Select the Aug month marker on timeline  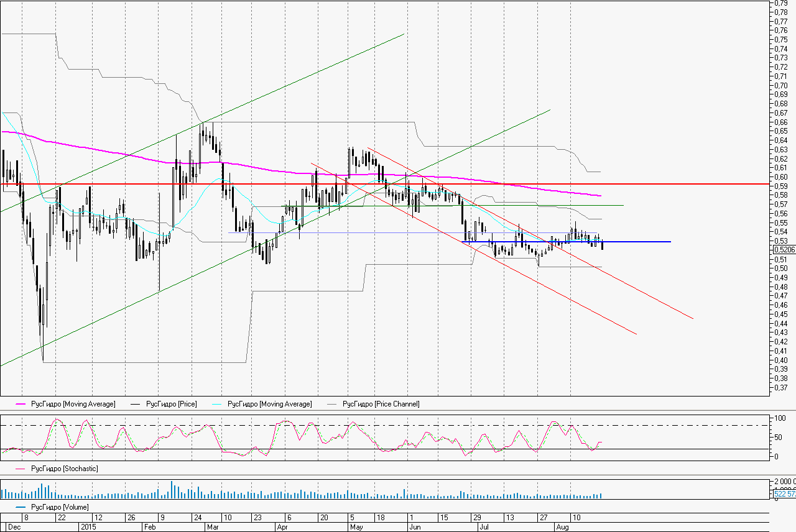pyautogui.click(x=562, y=526)
